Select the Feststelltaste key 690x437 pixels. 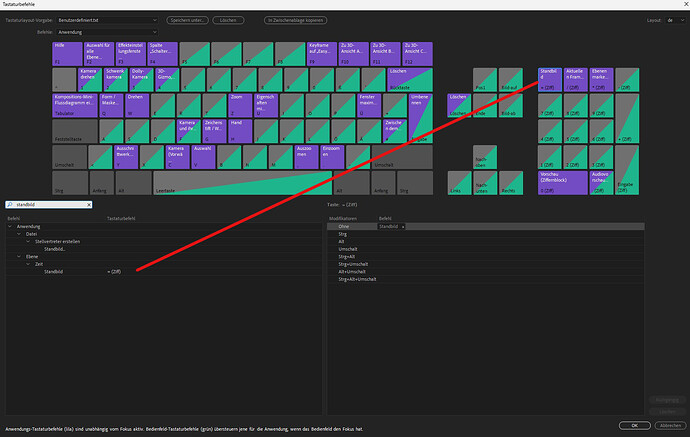pyautogui.click(x=75, y=131)
